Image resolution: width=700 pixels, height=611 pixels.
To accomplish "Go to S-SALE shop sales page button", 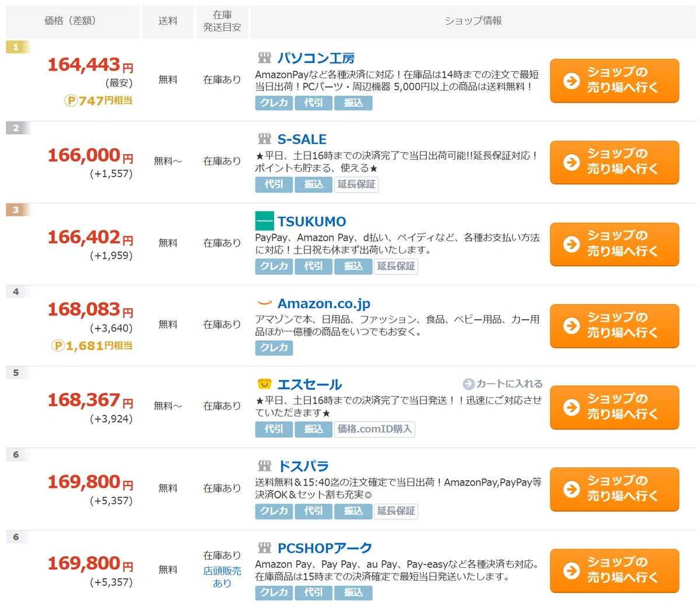I will coord(614,162).
